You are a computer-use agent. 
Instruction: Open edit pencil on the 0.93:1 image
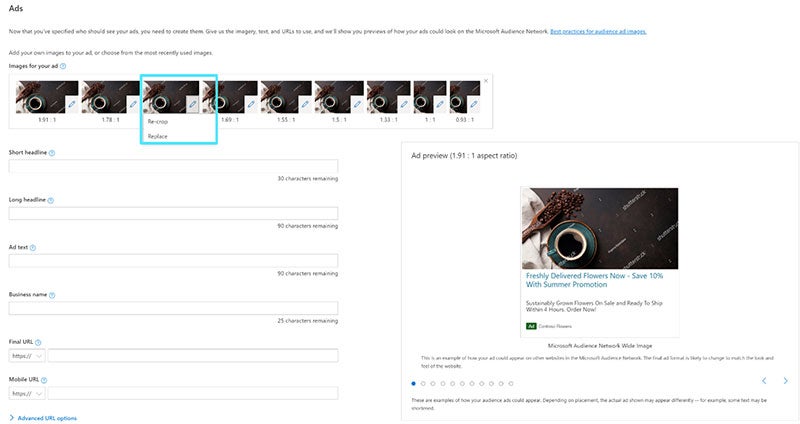tap(474, 104)
